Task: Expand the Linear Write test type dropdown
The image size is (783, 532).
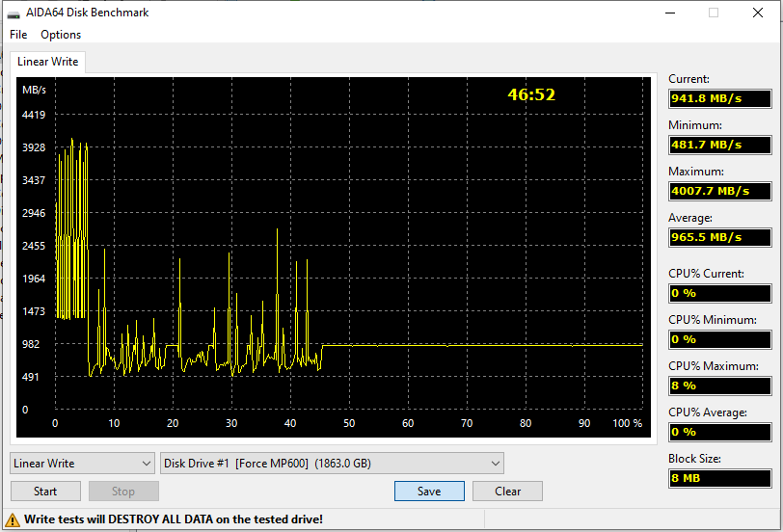Action: pos(82,464)
